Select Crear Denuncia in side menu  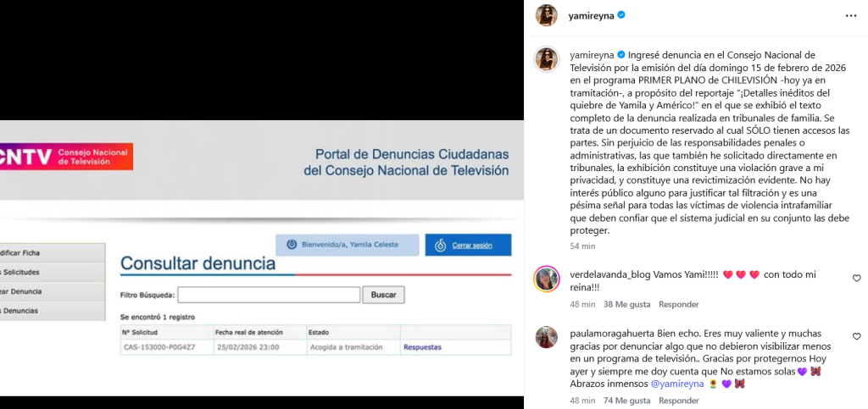click(x=52, y=292)
